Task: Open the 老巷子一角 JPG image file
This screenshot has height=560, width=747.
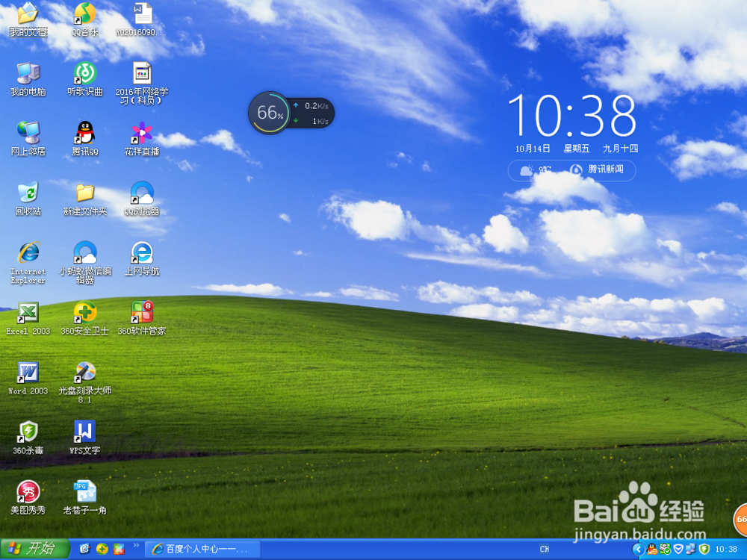Action: click(85, 498)
